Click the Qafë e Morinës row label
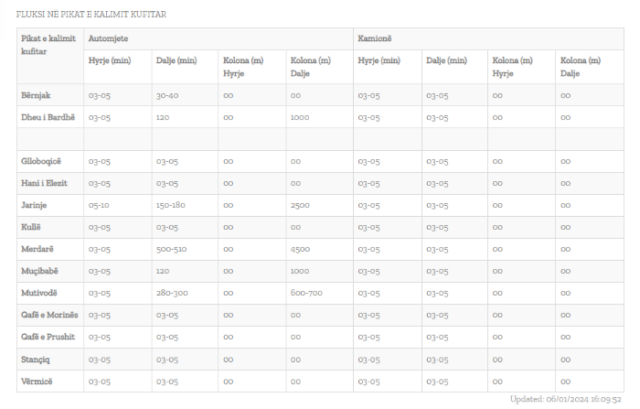This screenshot has height=409, width=640. coord(48,315)
